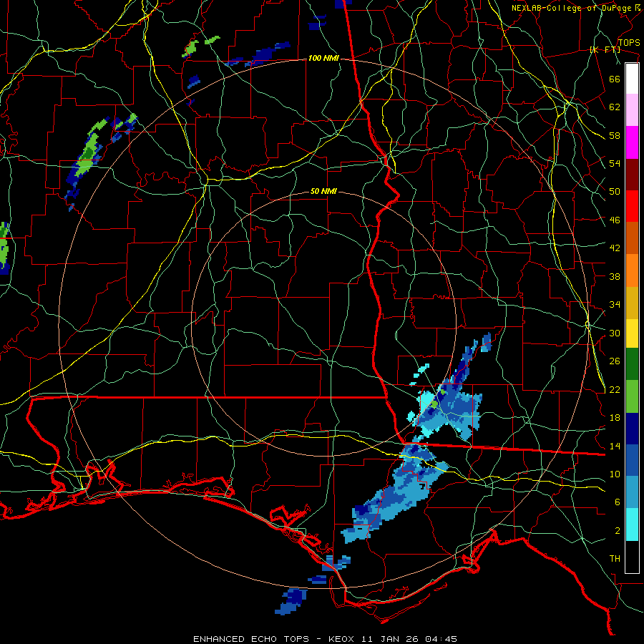Click the navy legend band near 14

(x=632, y=429)
